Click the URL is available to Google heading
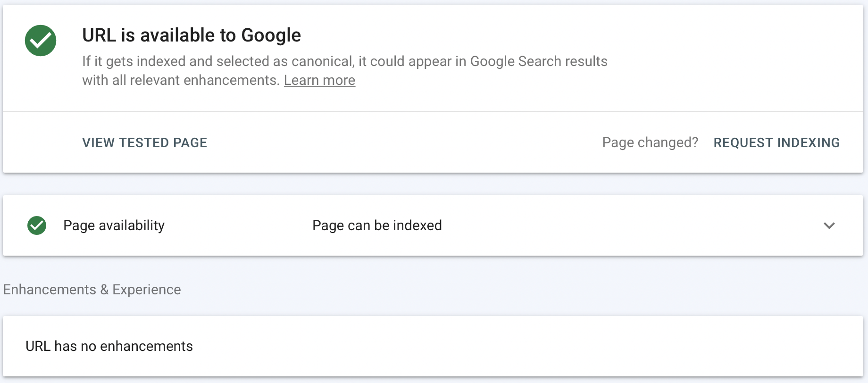Image resolution: width=868 pixels, height=383 pixels. [192, 34]
